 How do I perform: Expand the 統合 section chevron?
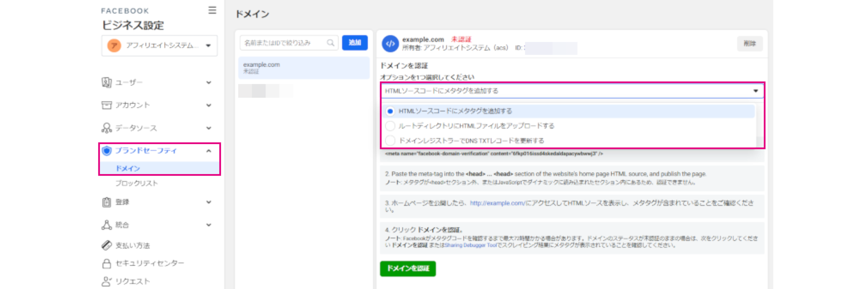(x=209, y=225)
